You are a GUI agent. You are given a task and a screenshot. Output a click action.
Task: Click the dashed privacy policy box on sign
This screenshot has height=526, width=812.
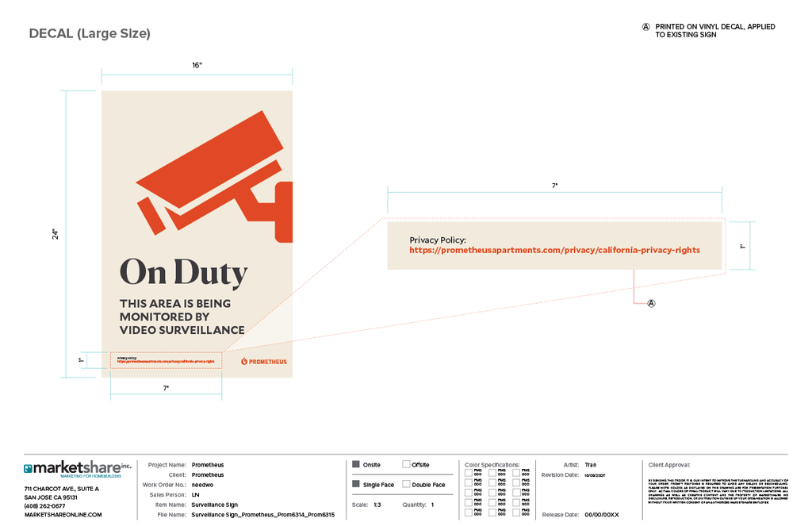[166, 360]
